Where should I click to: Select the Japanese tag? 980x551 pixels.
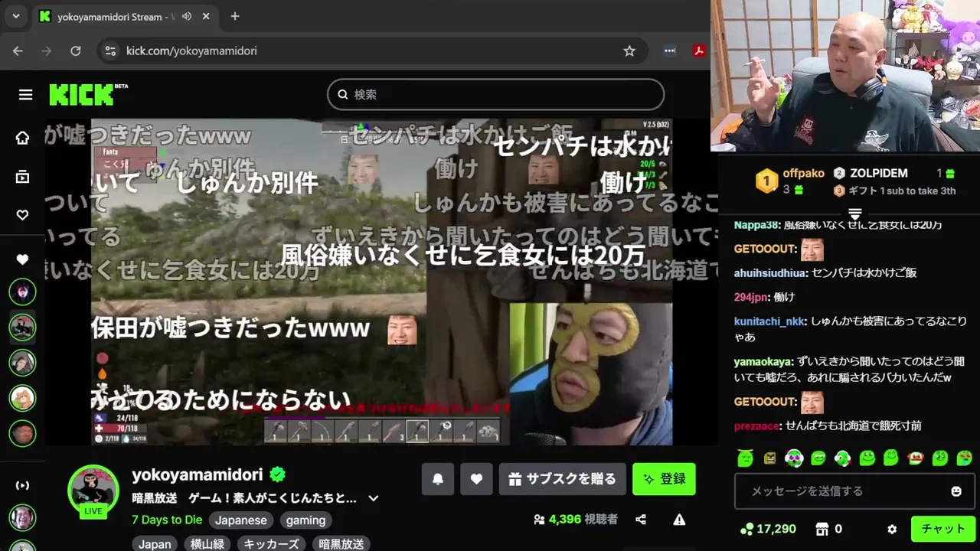pyautogui.click(x=241, y=520)
